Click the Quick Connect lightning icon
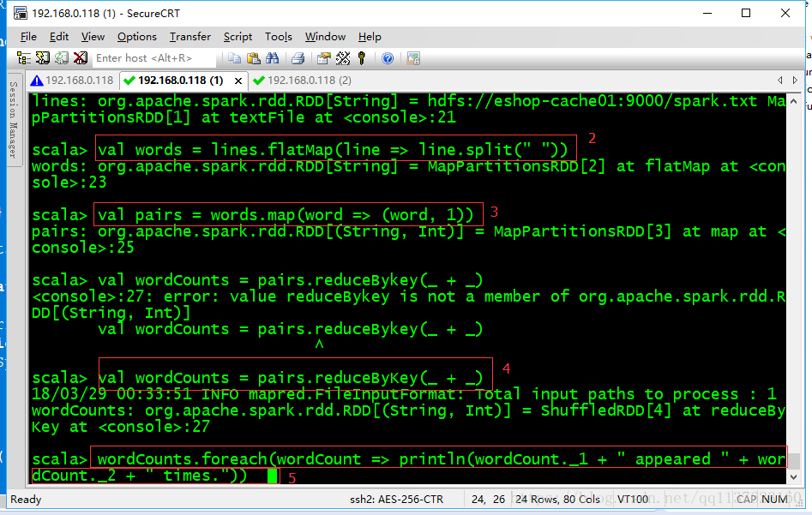Image resolution: width=812 pixels, height=515 pixels. coord(43,58)
